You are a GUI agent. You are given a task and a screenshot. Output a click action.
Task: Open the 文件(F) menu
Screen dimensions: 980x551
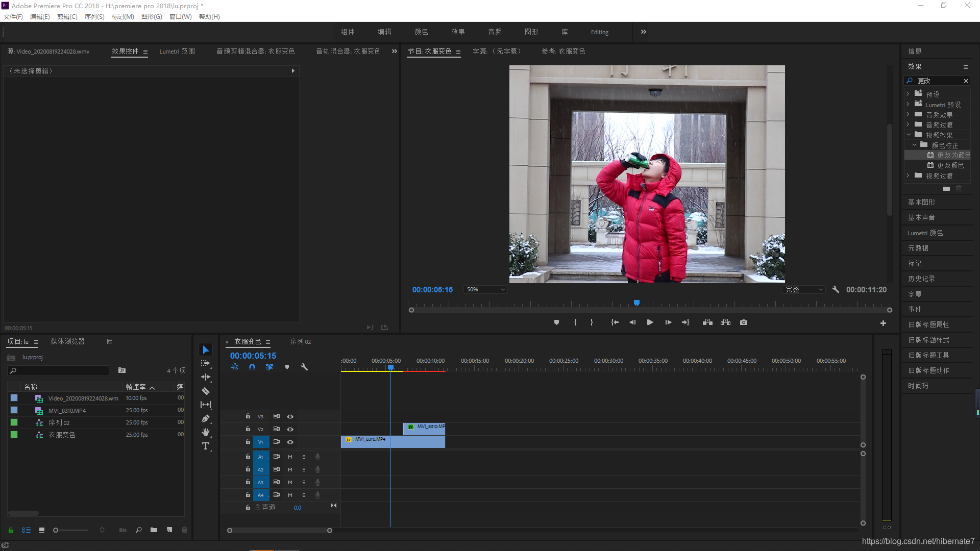13,16
